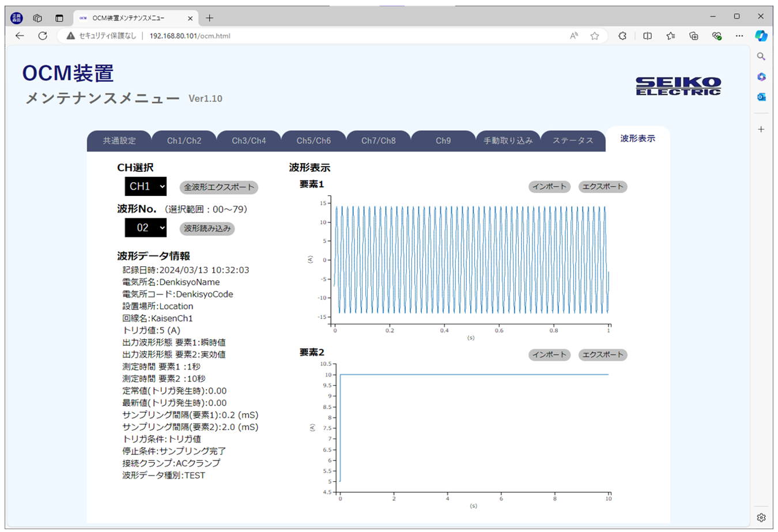Switch to the Ch5/Ch6 tab
This screenshot has width=778, height=532.
pyautogui.click(x=314, y=141)
